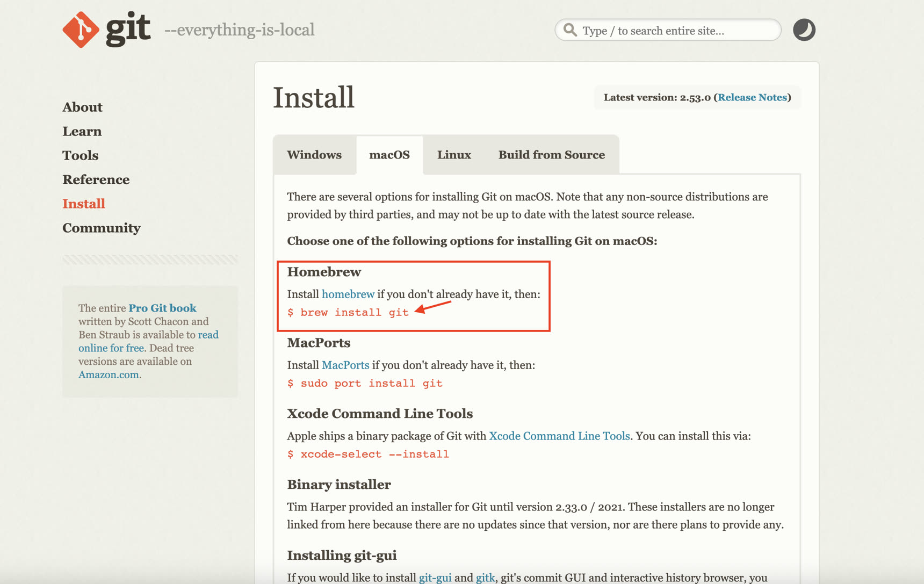Click the Xcode Command Line Tools link
924x584 pixels.
(559, 436)
